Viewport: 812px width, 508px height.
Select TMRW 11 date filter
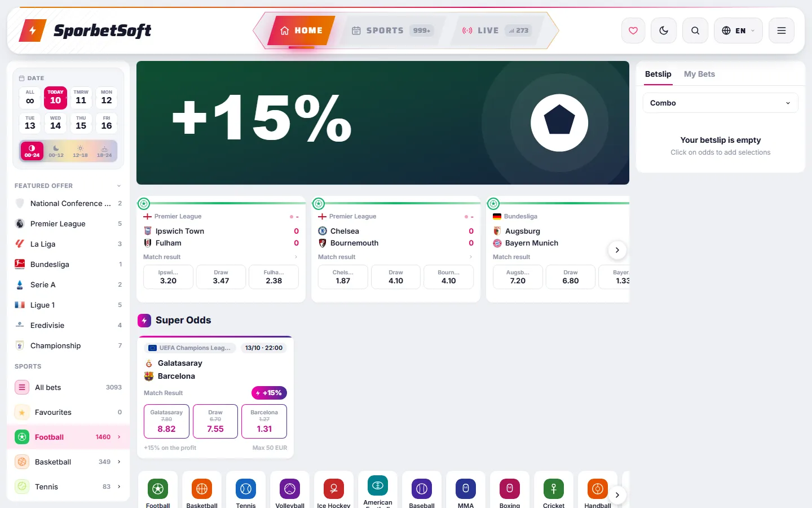[81, 98]
